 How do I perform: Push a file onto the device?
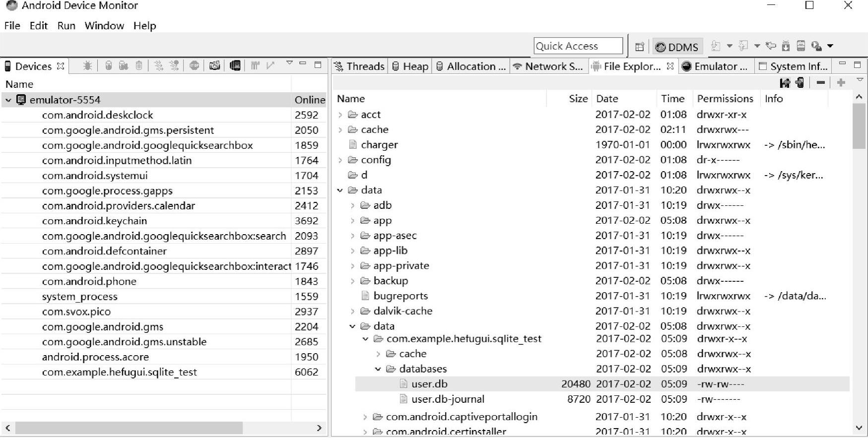pyautogui.click(x=800, y=83)
